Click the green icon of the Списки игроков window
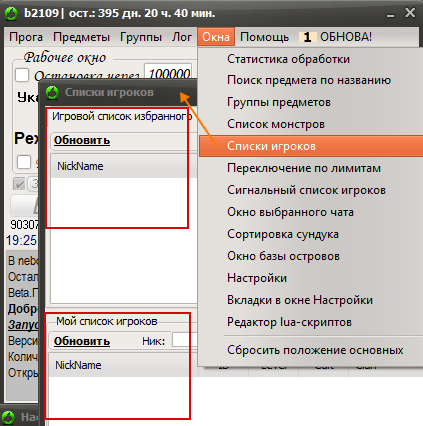The image size is (423, 426). [52, 93]
